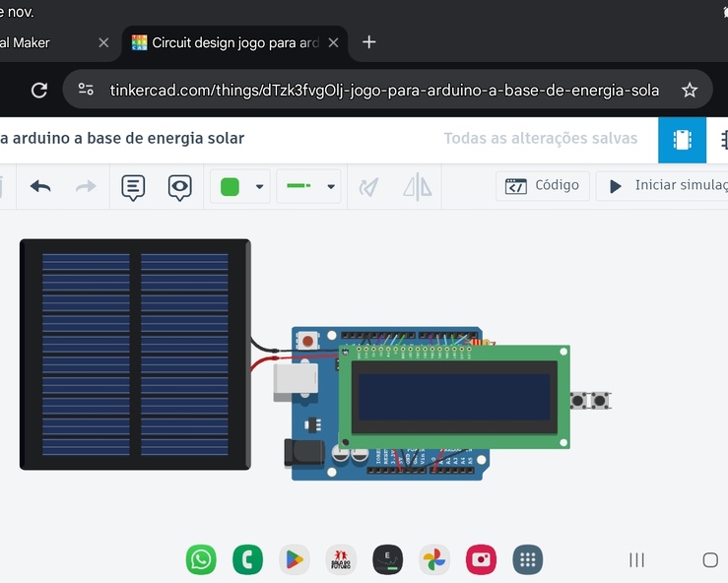The image size is (728, 583).
Task: Undo the last action in Tinkercad
Action: click(40, 186)
